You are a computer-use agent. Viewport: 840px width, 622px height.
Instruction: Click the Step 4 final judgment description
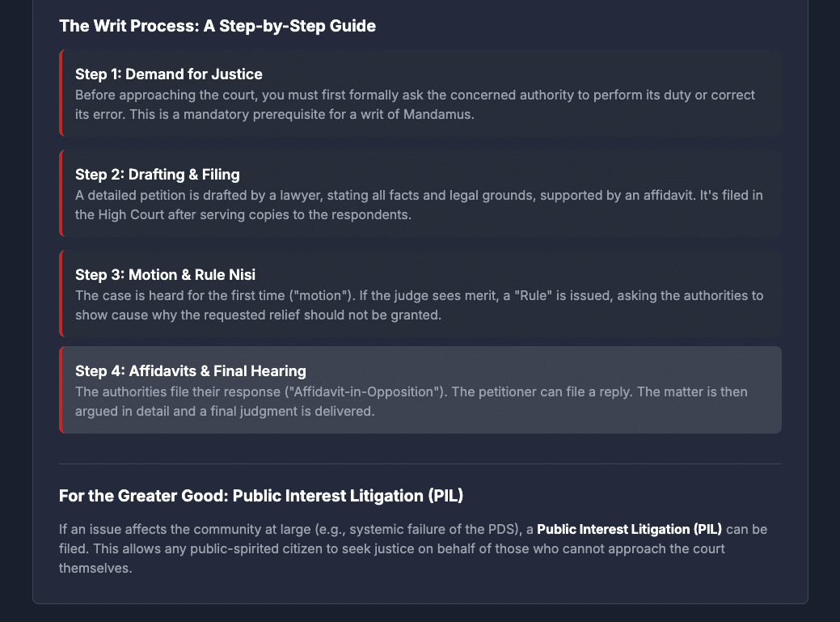tap(411, 401)
